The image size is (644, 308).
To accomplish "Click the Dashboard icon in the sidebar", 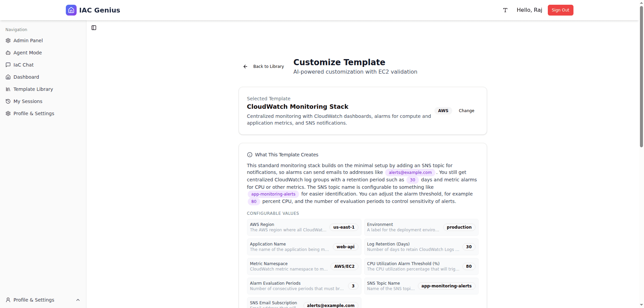I will 8,77.
